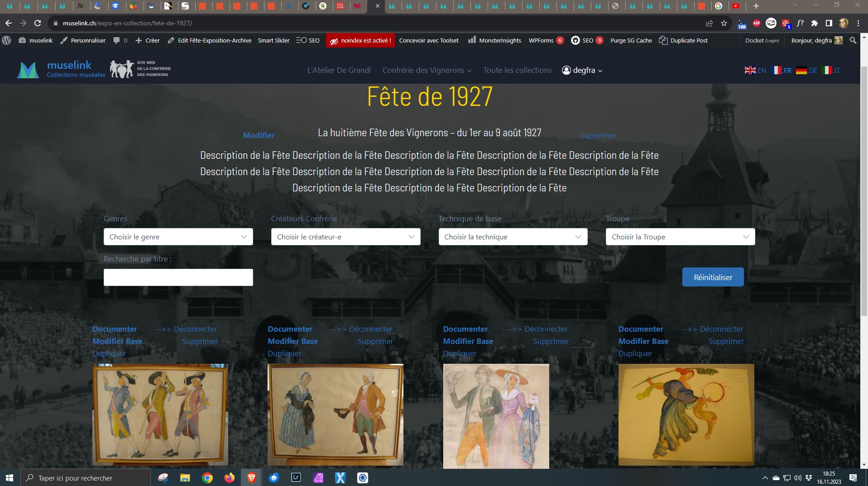Viewport: 868px width, 486px height.
Task: Click the browser back arrow
Action: [9, 23]
